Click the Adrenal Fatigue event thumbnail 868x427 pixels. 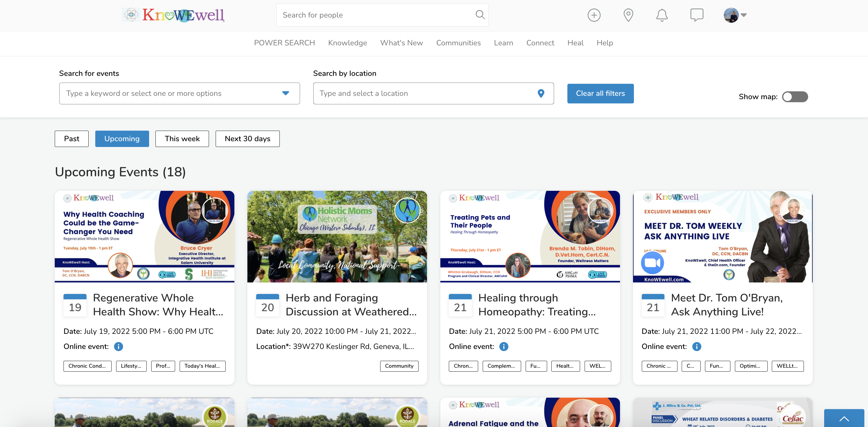tap(530, 412)
